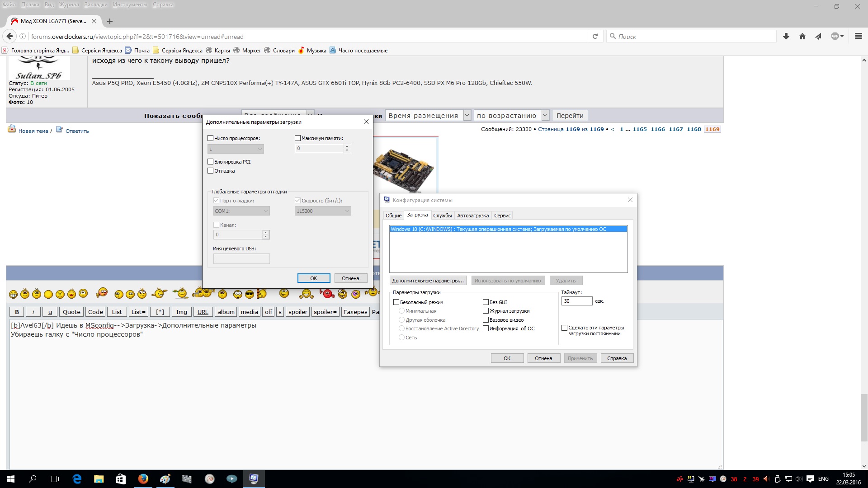Open the Журнал menu in the menu bar
The height and width of the screenshot is (488, 868).
coord(69,5)
